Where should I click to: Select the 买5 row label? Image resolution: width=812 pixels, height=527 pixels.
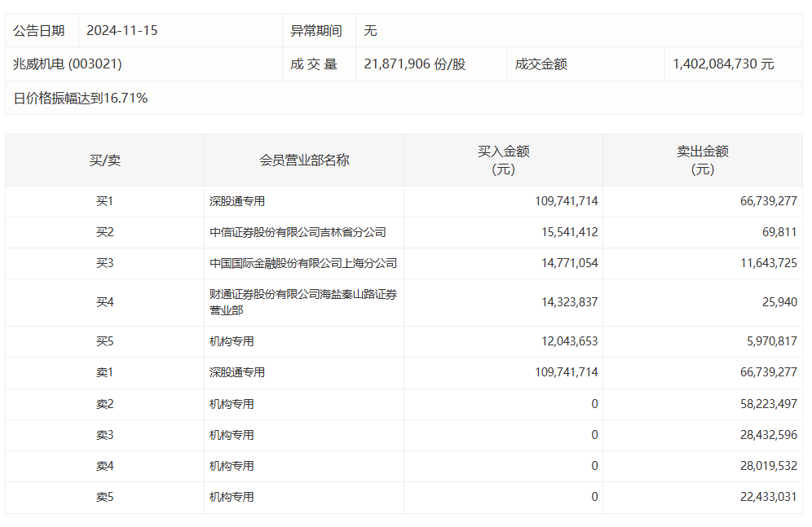pyautogui.click(x=104, y=341)
